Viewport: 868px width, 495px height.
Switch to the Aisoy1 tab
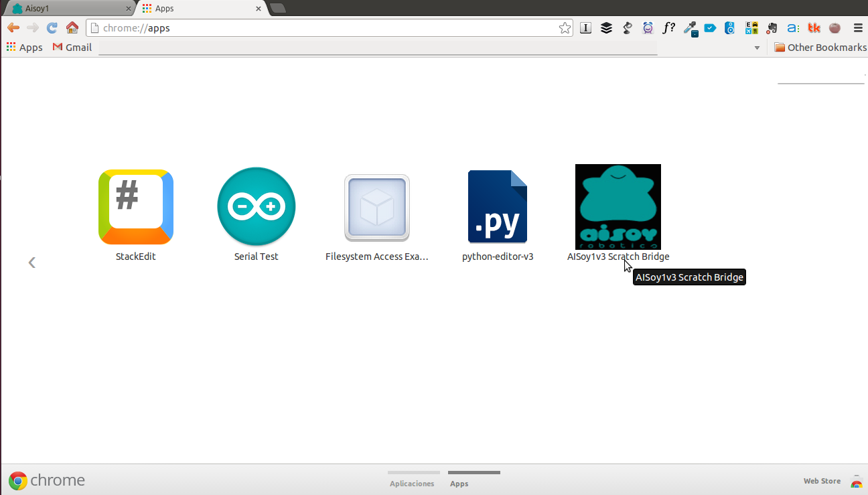point(70,8)
